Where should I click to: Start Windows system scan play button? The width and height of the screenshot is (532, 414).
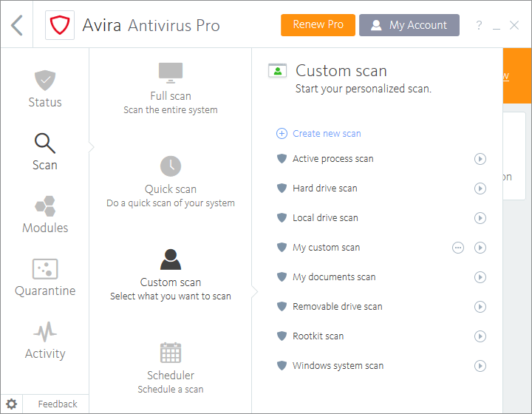pos(480,365)
